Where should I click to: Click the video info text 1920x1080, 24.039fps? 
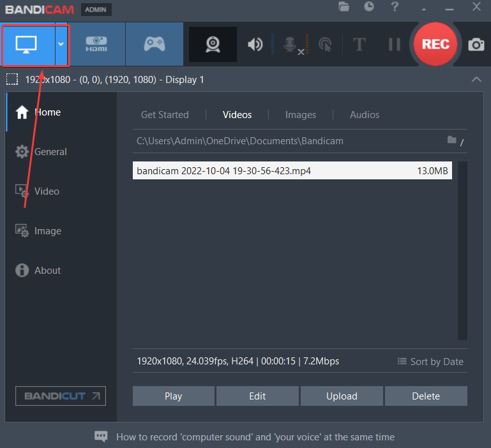[x=238, y=361]
